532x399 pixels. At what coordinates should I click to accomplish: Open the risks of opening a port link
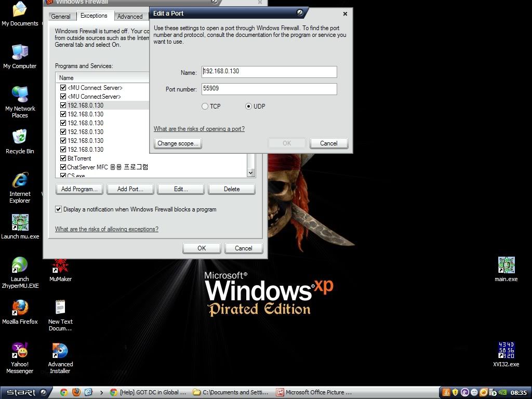[199, 129]
